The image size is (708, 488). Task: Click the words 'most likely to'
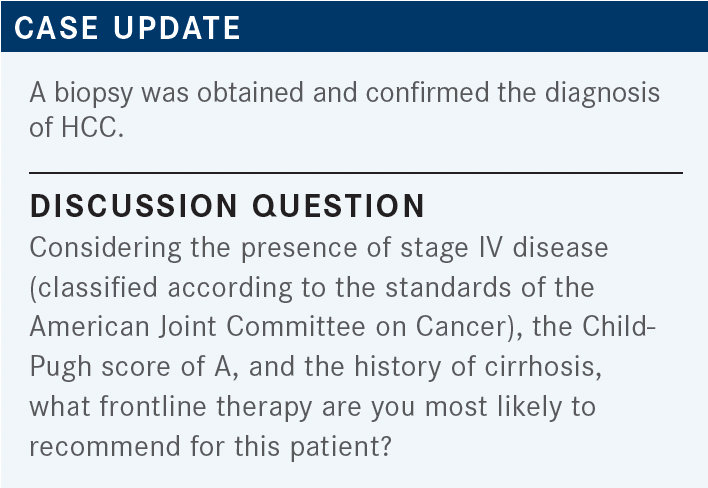click(510, 407)
